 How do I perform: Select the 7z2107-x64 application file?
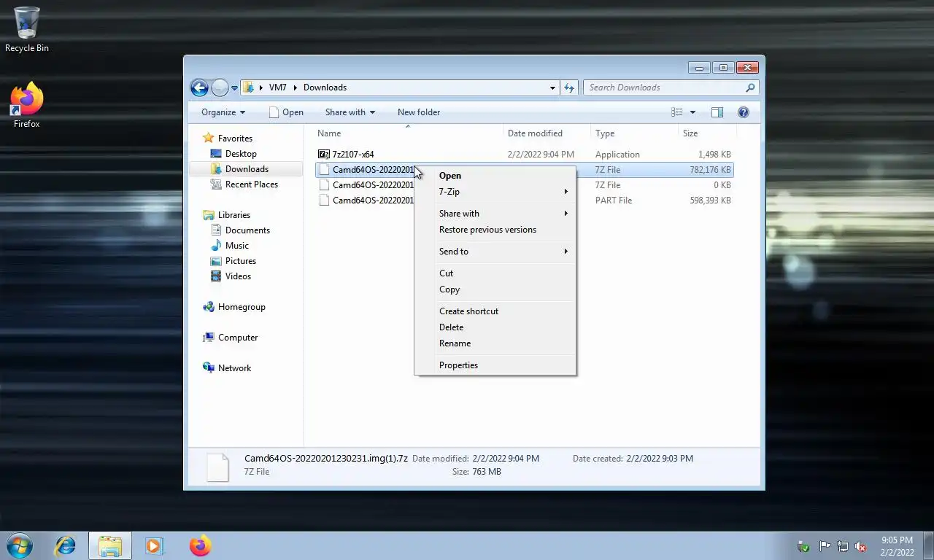(353, 155)
